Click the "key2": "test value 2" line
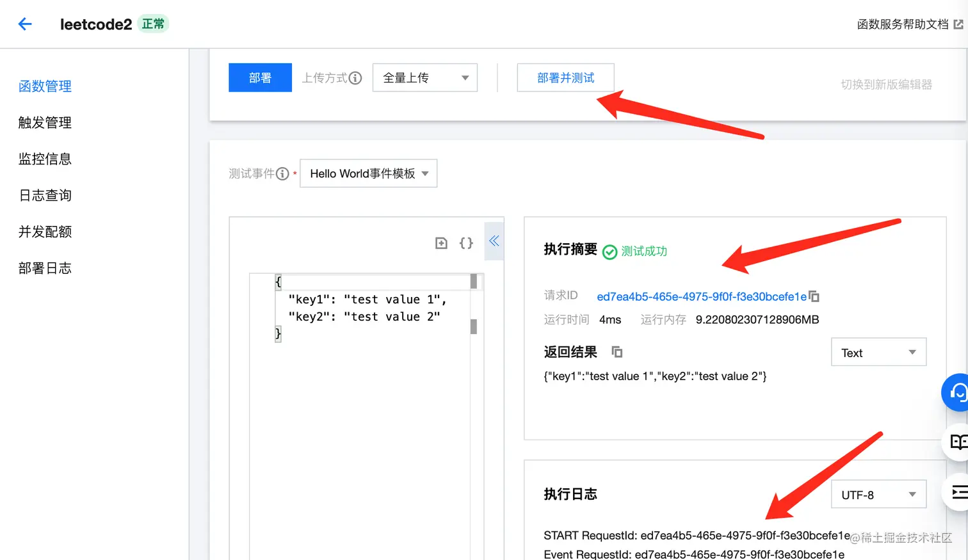This screenshot has width=968, height=560. click(x=364, y=317)
